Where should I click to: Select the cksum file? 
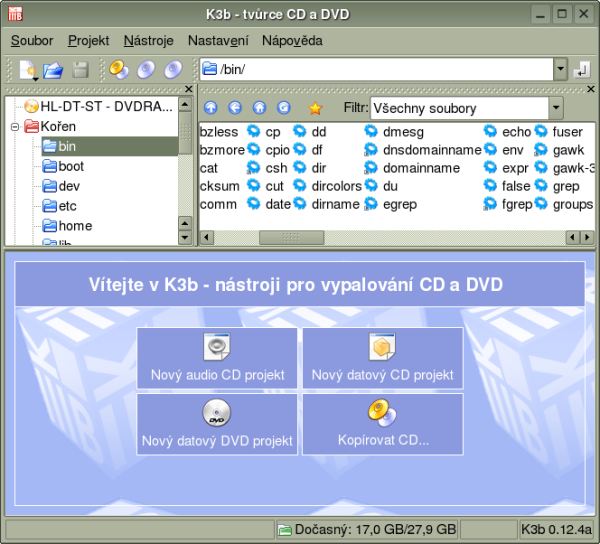pyautogui.click(x=220, y=186)
